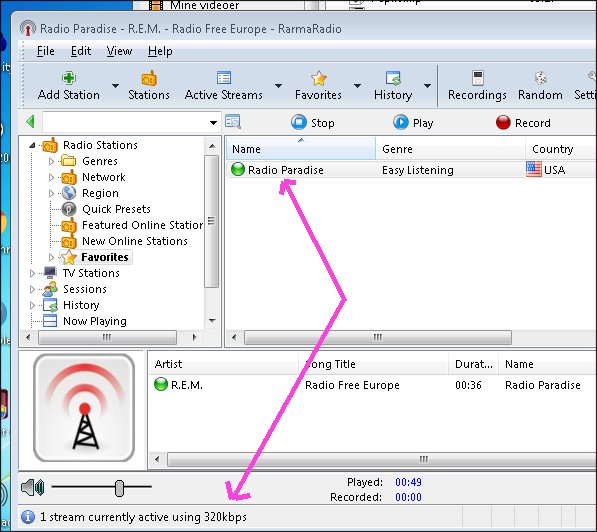Click the station list horizontal scrollbar

[378, 337]
